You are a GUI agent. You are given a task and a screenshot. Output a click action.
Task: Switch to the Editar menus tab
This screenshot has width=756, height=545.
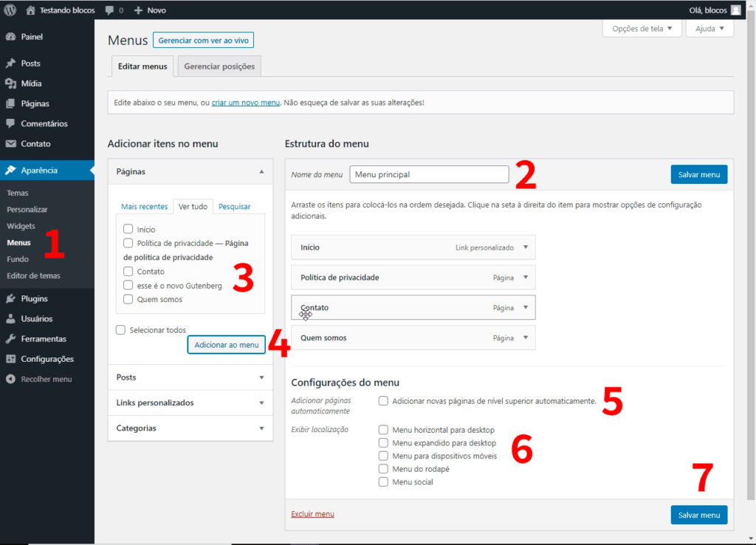(142, 66)
